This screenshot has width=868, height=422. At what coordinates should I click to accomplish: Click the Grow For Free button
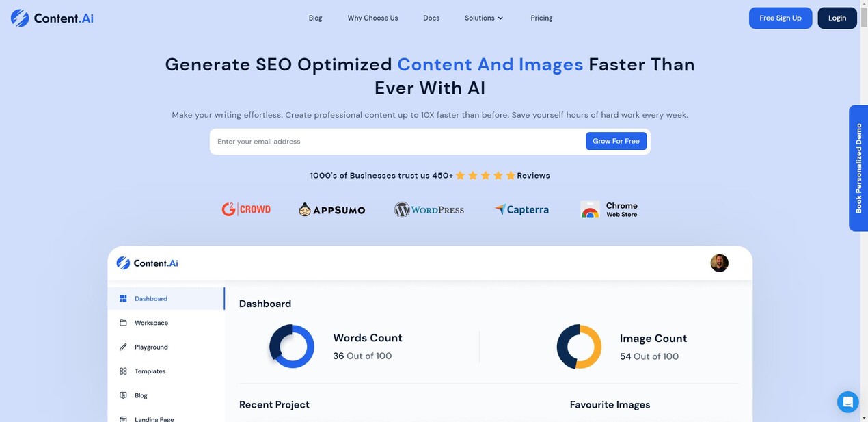tap(616, 141)
